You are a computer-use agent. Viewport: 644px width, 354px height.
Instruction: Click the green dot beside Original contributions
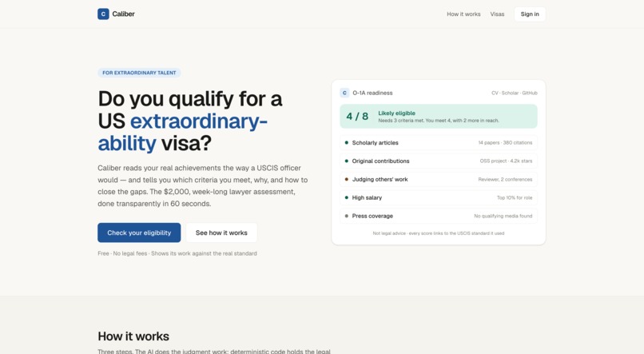pyautogui.click(x=347, y=161)
